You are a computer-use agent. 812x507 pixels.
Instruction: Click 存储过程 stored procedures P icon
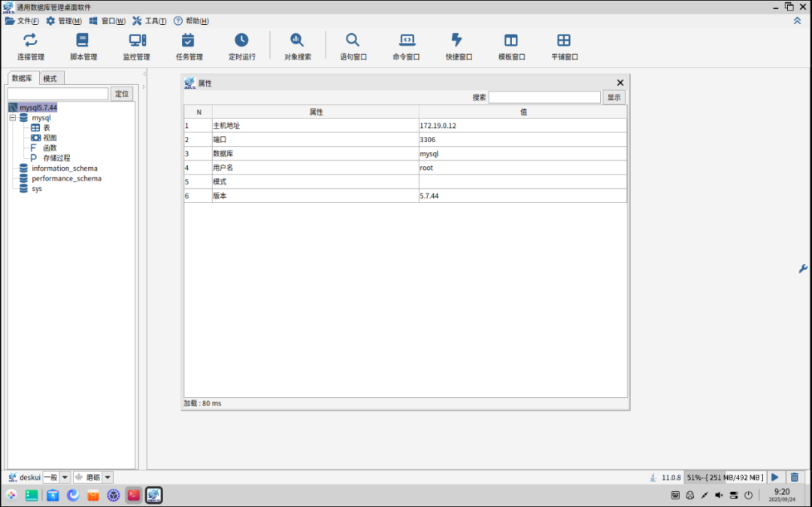click(x=34, y=158)
